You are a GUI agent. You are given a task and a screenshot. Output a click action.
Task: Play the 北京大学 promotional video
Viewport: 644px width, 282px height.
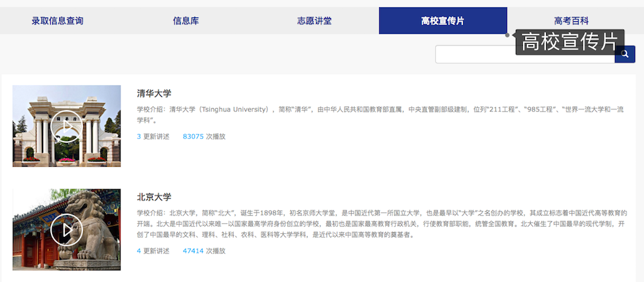coord(66,229)
